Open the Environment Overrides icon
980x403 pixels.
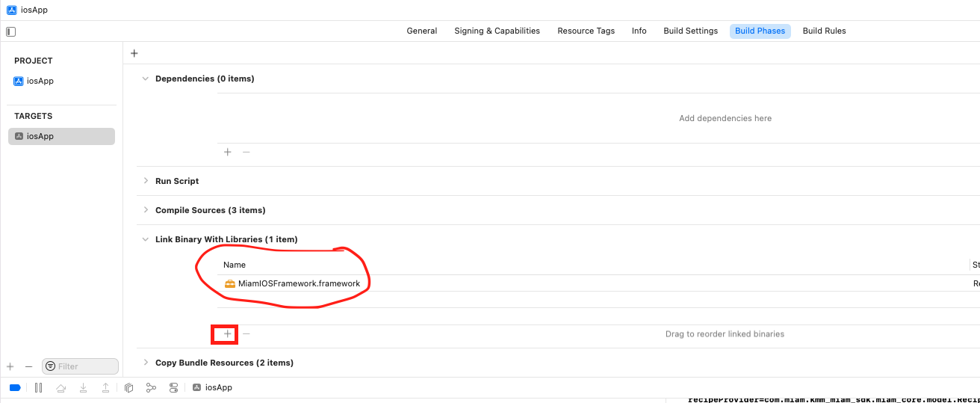173,387
